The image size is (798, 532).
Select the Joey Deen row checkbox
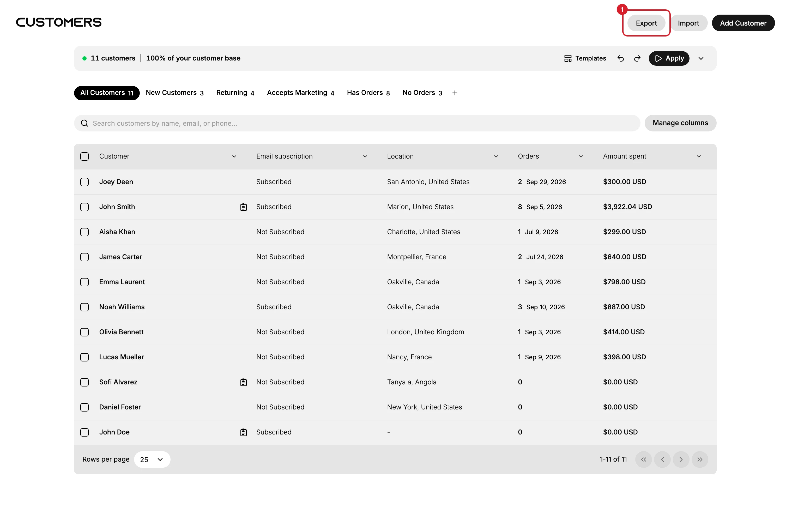84,182
